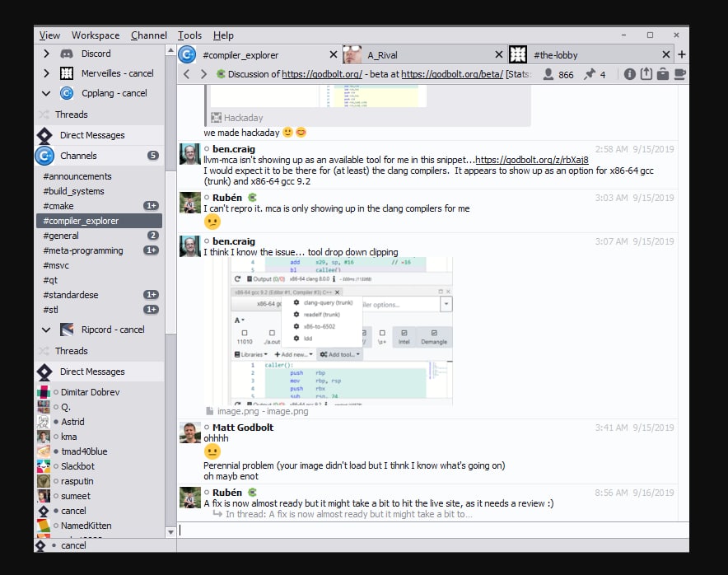The width and height of the screenshot is (728, 575).
Task: Expand the Merveilles - cancel server
Action: pyautogui.click(x=46, y=73)
